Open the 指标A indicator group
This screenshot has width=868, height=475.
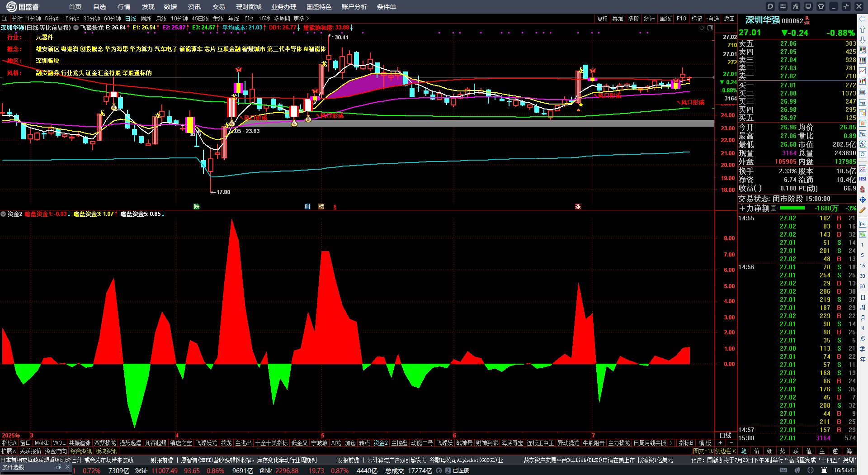pos(9,443)
